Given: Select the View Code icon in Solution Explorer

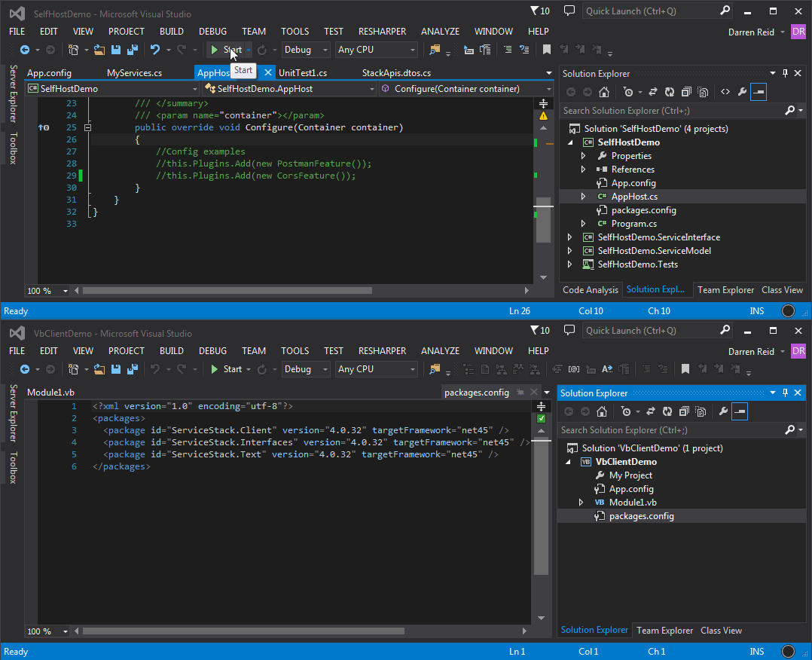Looking at the screenshot, I should coord(725,92).
